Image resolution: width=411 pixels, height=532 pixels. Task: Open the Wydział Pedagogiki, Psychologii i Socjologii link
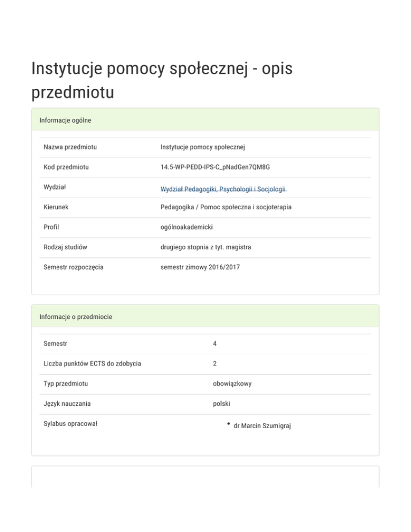(x=224, y=189)
